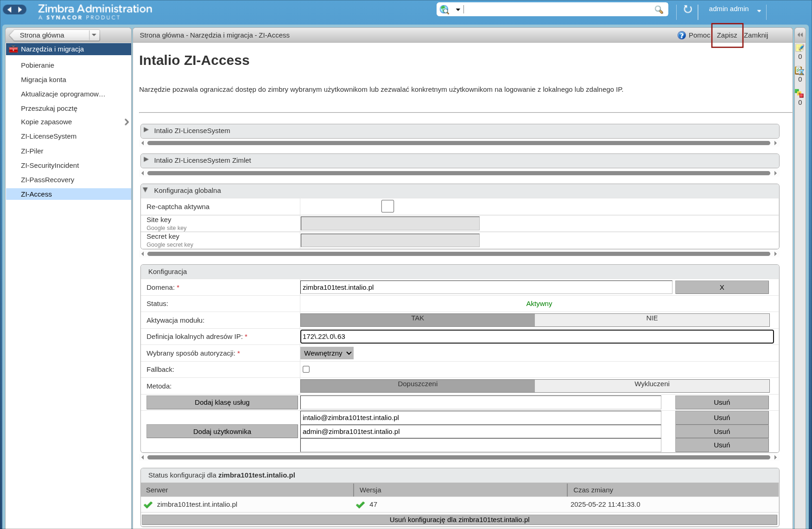Run search with the magnifier icon
Image resolution: width=812 pixels, height=529 pixels.
[x=659, y=9]
